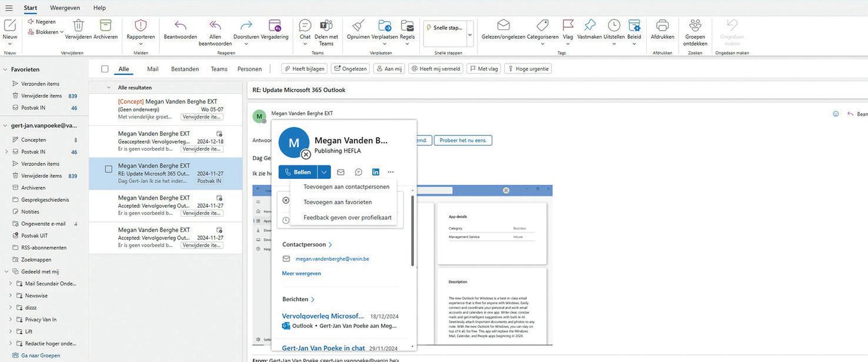Click the profile card vertical scrollbar

[412, 230]
